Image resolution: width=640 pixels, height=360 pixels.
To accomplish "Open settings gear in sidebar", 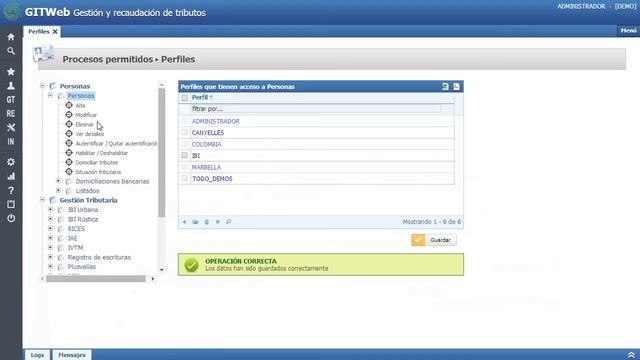I will [x=11, y=162].
